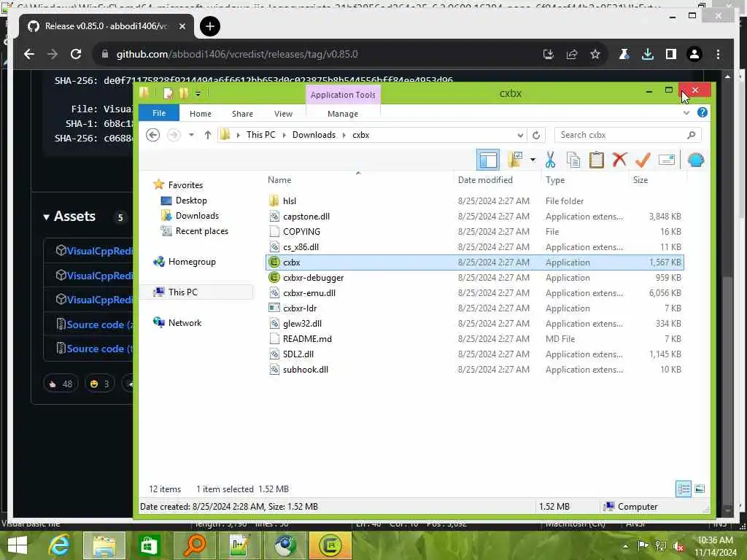Screen dimensions: 747x560
Task: Open the View ribbon tab
Action: [x=284, y=114]
